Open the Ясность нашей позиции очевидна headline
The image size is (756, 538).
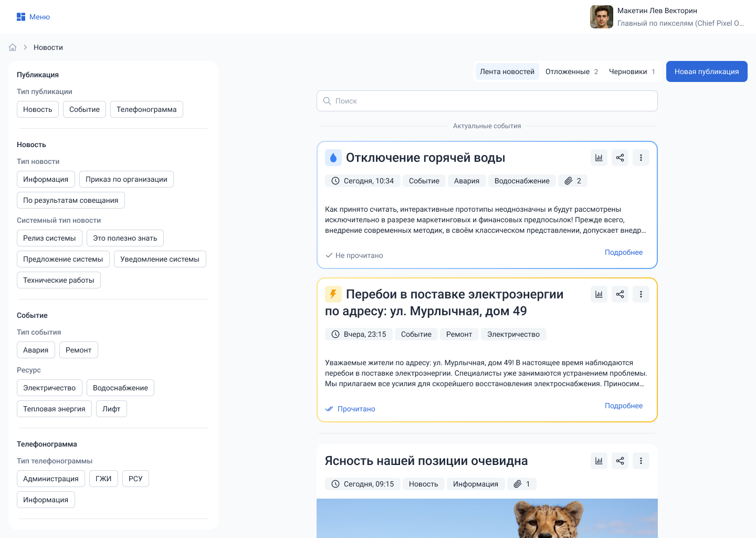coord(426,461)
